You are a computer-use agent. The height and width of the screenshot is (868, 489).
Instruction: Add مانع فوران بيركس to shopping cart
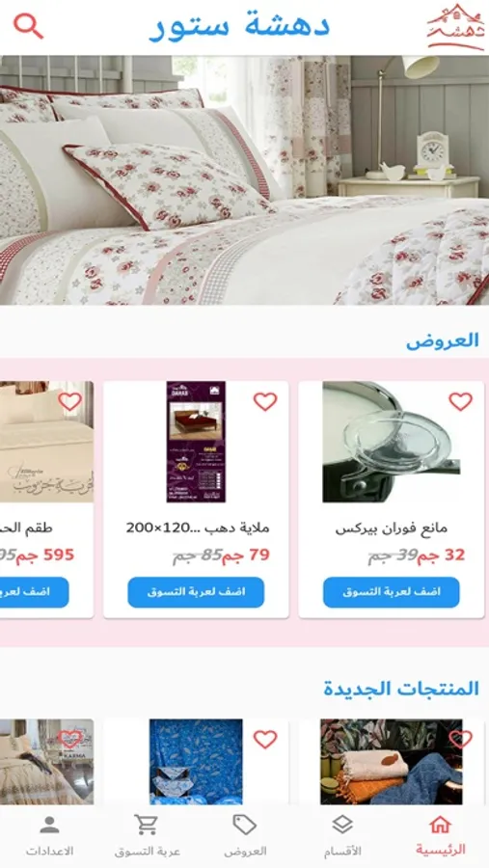pyautogui.click(x=392, y=592)
